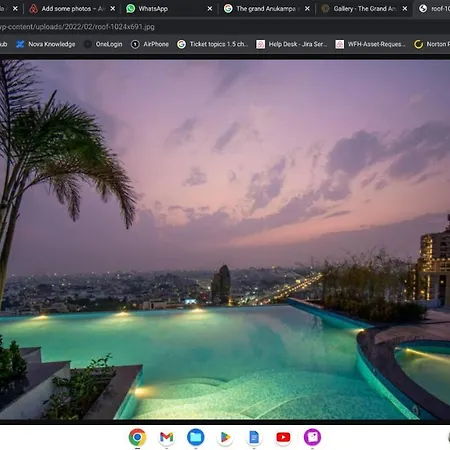The width and height of the screenshot is (450, 450).
Task: Click the Airbnb favicon on photos tab
Action: (x=33, y=9)
